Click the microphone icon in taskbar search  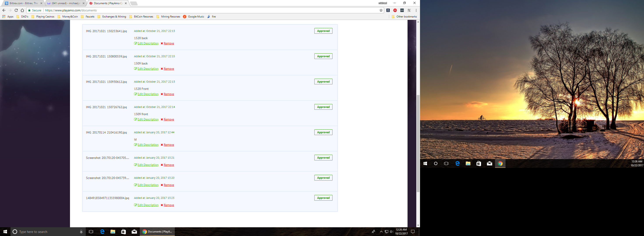tap(81, 232)
